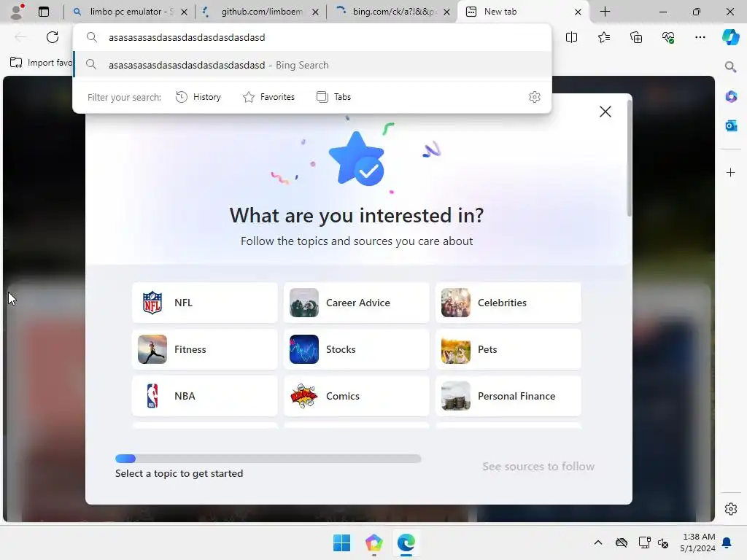Open the clock and date flyout
The width and height of the screenshot is (747, 560).
coord(698,542)
